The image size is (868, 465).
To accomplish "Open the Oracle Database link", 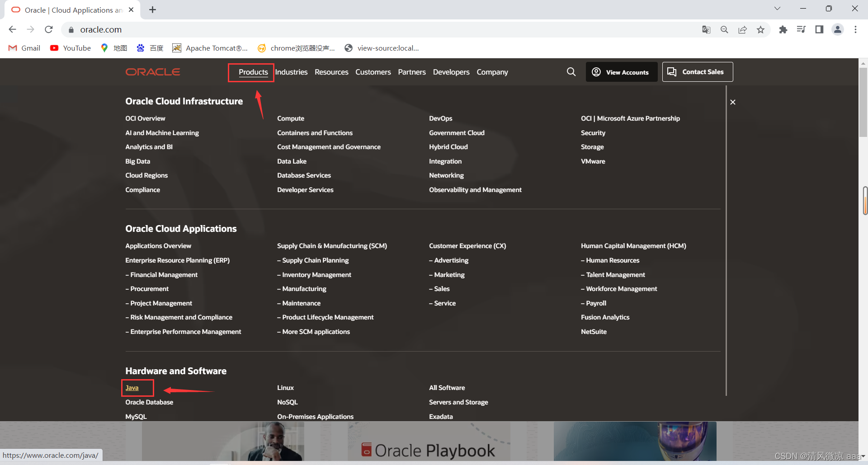I will 149,402.
